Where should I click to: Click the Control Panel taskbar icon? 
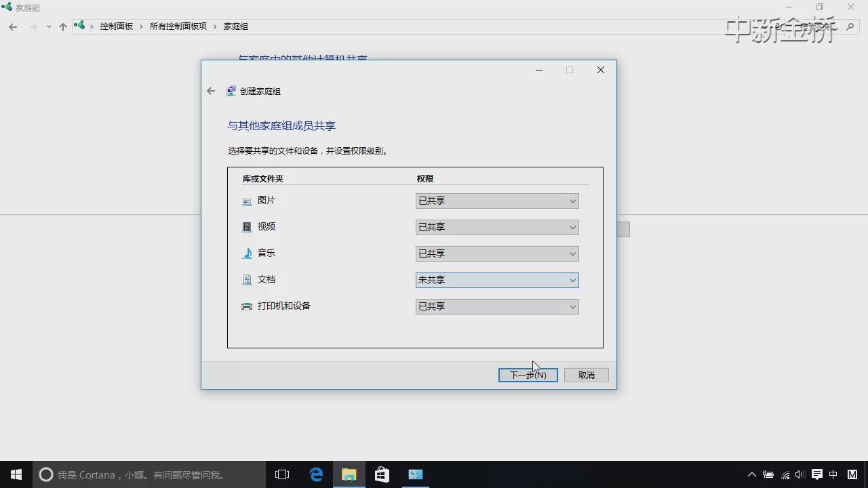pyautogui.click(x=415, y=474)
